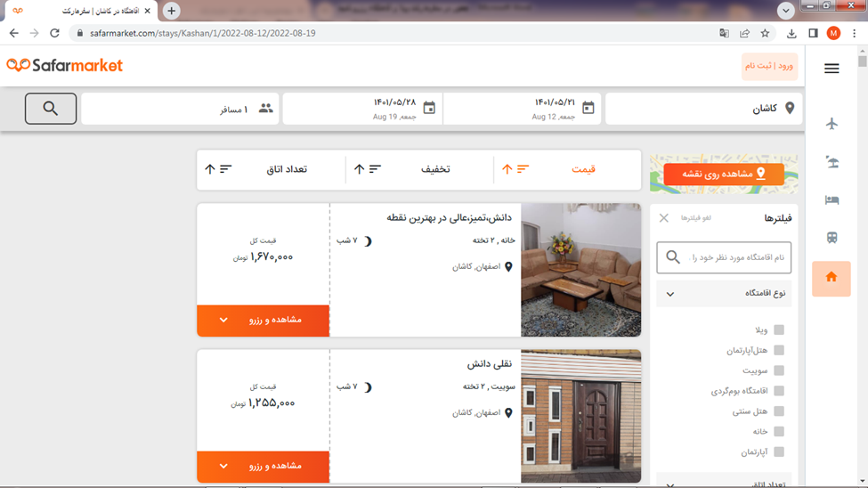Click مشاهده روی نقشه map button
The width and height of the screenshot is (868, 488).
pos(724,174)
